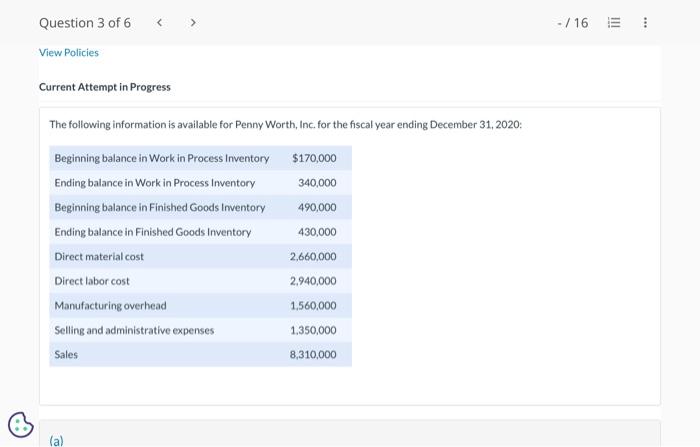This screenshot has width=700, height=447.
Task: Select the 'Direct labor cost' row label
Action: coord(92,281)
